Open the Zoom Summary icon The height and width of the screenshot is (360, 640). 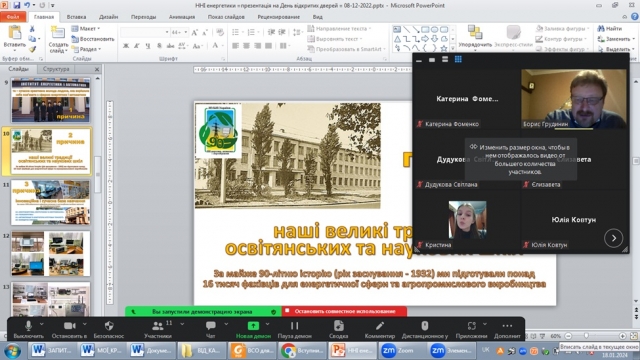tap(338, 326)
